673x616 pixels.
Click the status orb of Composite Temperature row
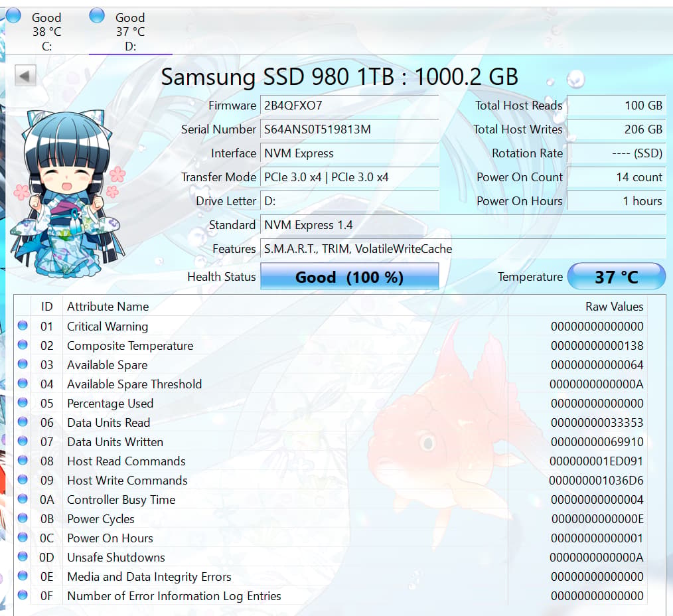click(23, 345)
